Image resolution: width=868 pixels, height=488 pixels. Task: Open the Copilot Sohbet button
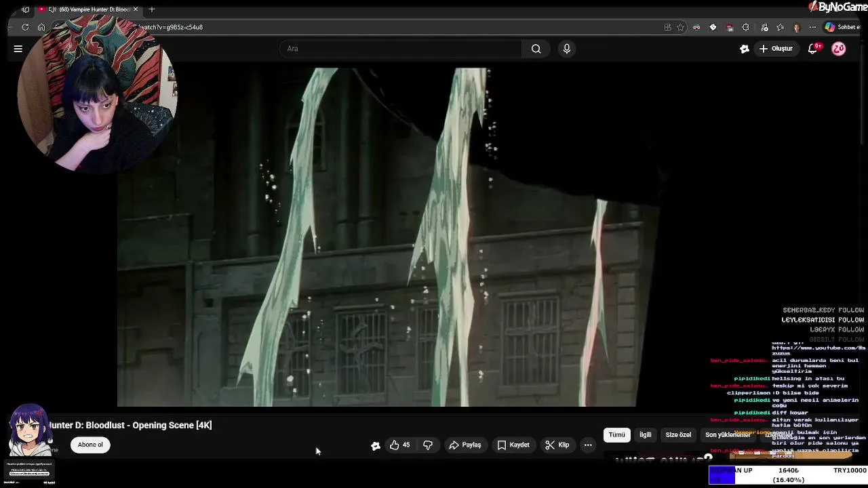(842, 27)
